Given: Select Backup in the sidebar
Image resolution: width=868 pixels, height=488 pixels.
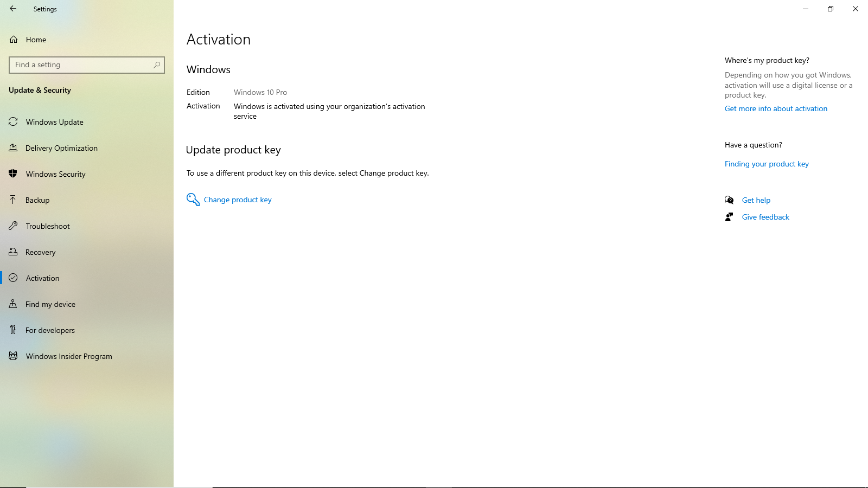Looking at the screenshot, I should tap(87, 200).
